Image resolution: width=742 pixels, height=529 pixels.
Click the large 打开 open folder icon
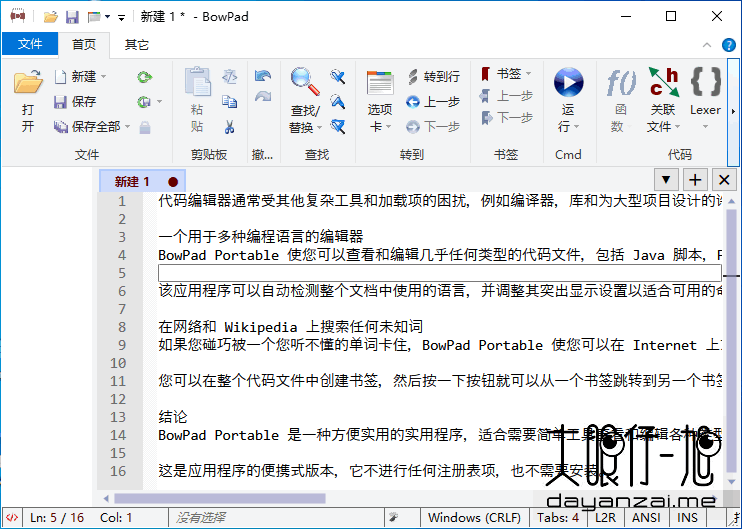point(28,81)
